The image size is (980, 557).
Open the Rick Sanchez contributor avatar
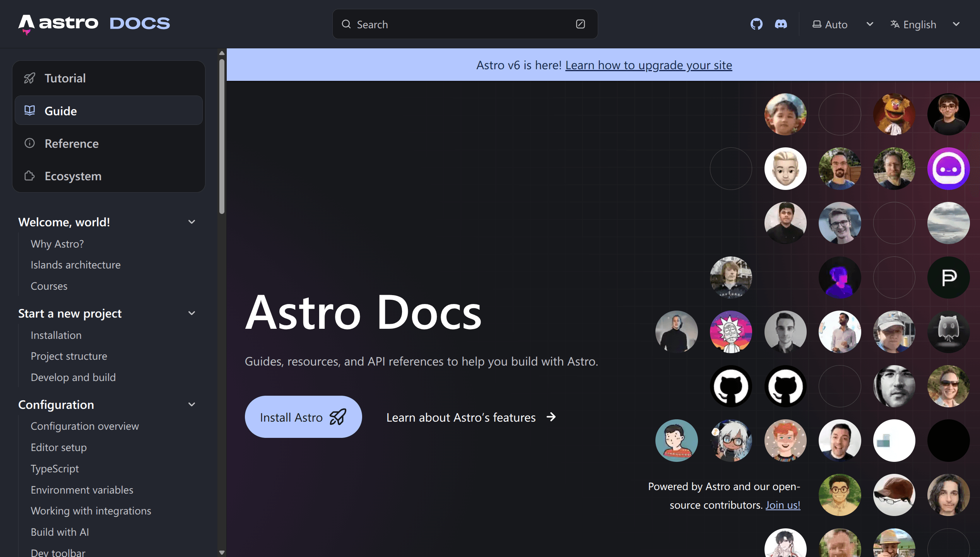(x=731, y=332)
